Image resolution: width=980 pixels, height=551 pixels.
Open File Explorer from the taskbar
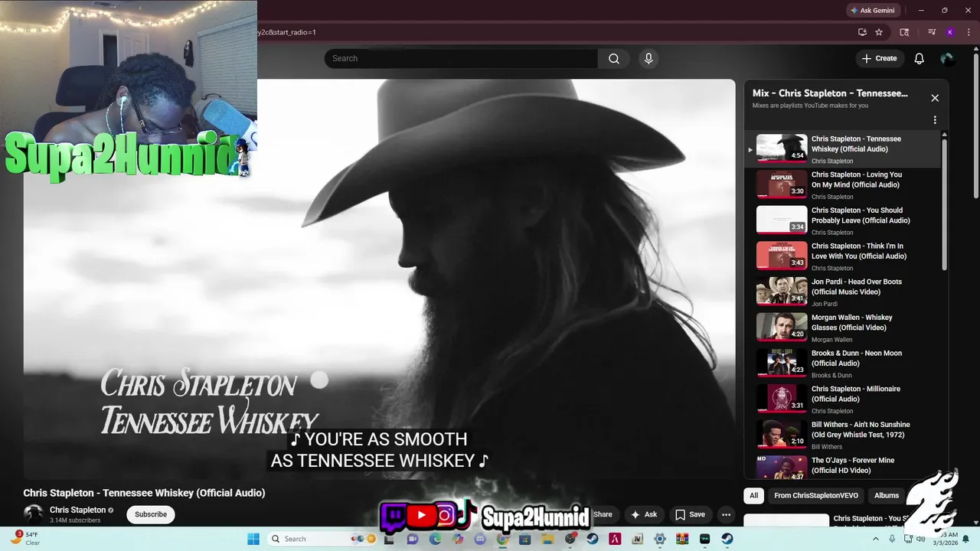pyautogui.click(x=547, y=539)
